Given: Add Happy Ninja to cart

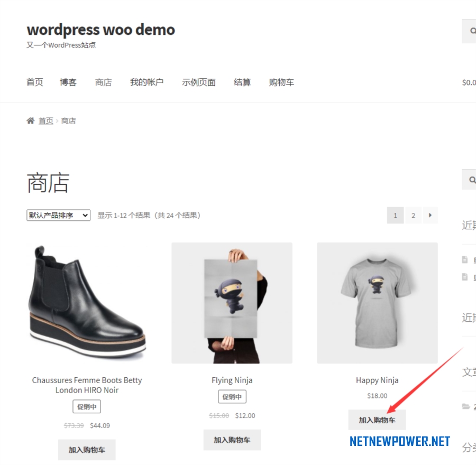Looking at the screenshot, I should (377, 420).
